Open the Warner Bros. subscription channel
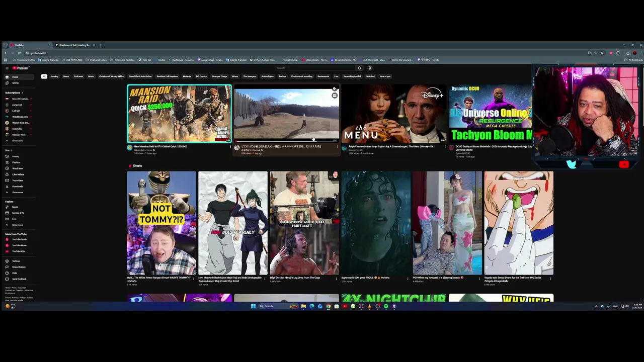This screenshot has height=362, width=644. (18, 123)
